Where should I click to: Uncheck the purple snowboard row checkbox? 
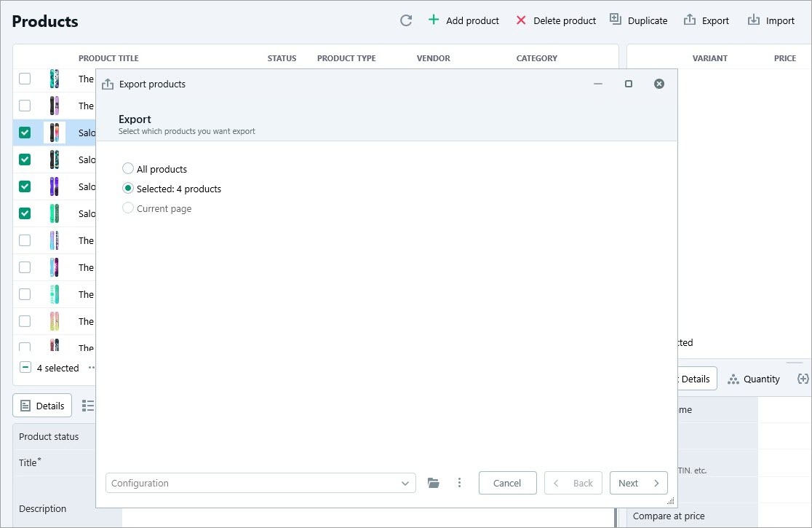point(25,186)
